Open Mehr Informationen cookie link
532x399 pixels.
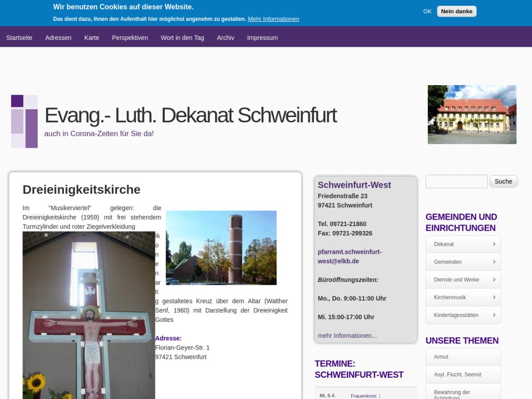273,19
